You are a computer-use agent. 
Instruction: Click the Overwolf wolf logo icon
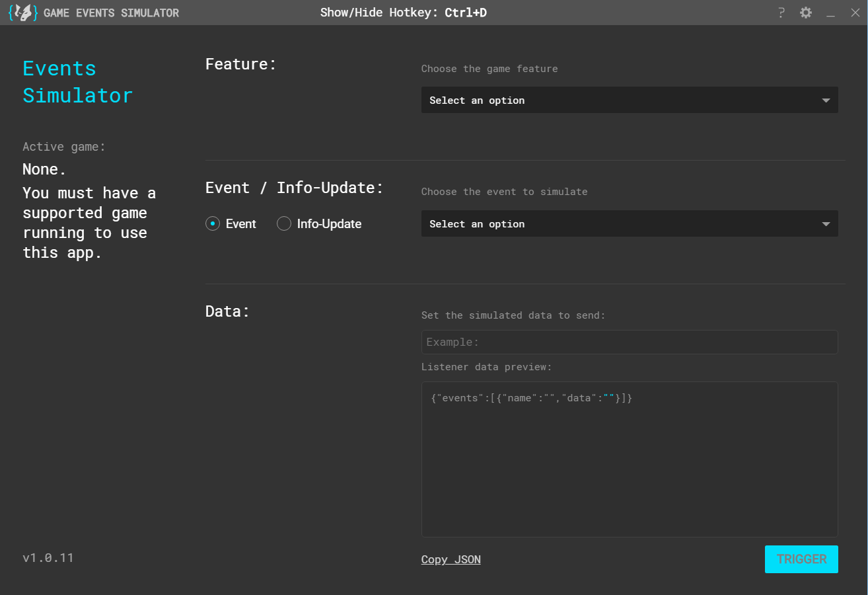coord(23,13)
